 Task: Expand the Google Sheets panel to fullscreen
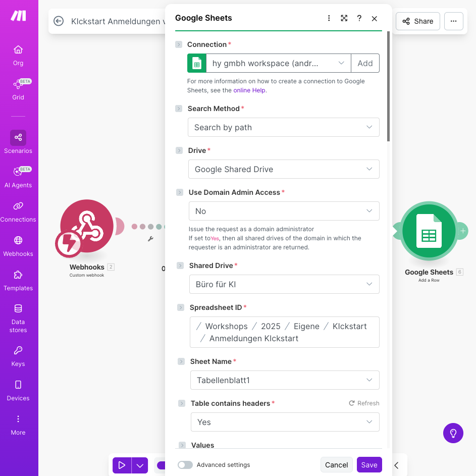pyautogui.click(x=344, y=18)
